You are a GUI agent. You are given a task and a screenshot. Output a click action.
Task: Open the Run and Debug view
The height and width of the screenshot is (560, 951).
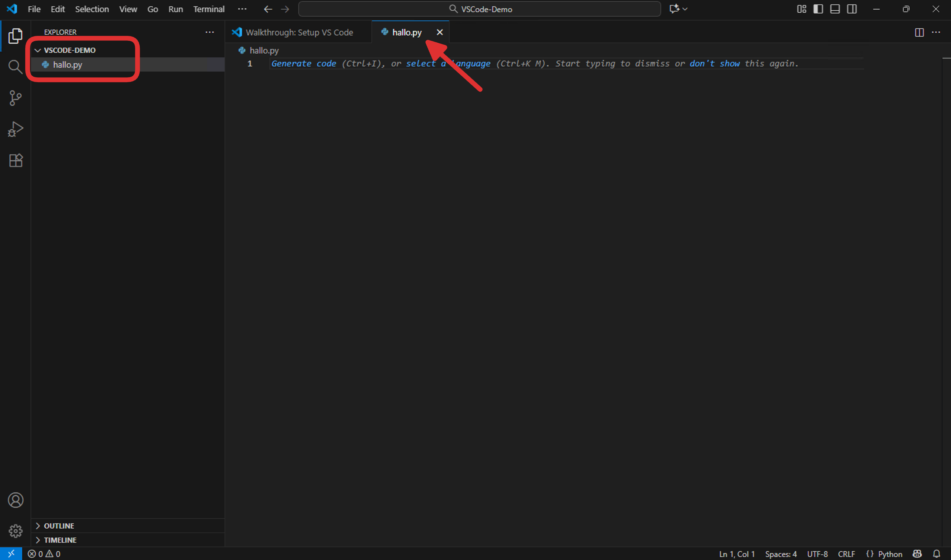point(15,129)
